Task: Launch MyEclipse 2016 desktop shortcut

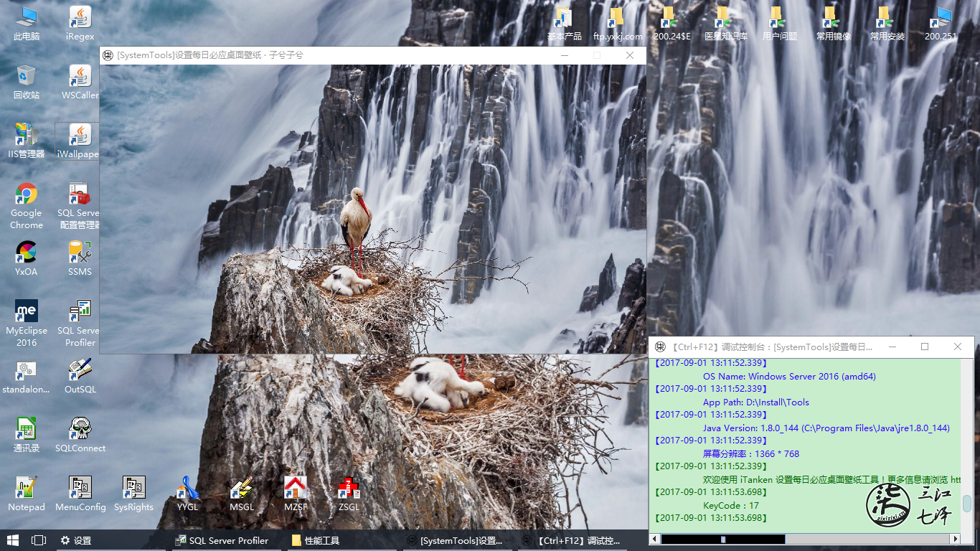Action: click(x=27, y=324)
